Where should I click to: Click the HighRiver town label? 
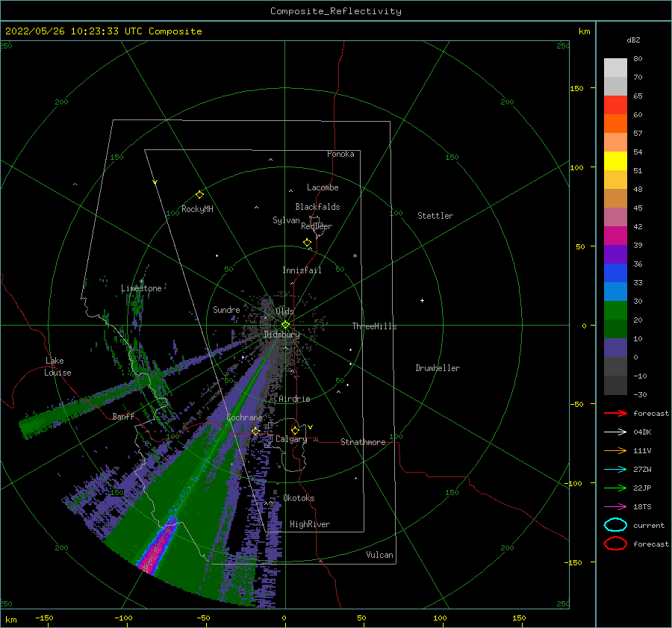point(310,524)
